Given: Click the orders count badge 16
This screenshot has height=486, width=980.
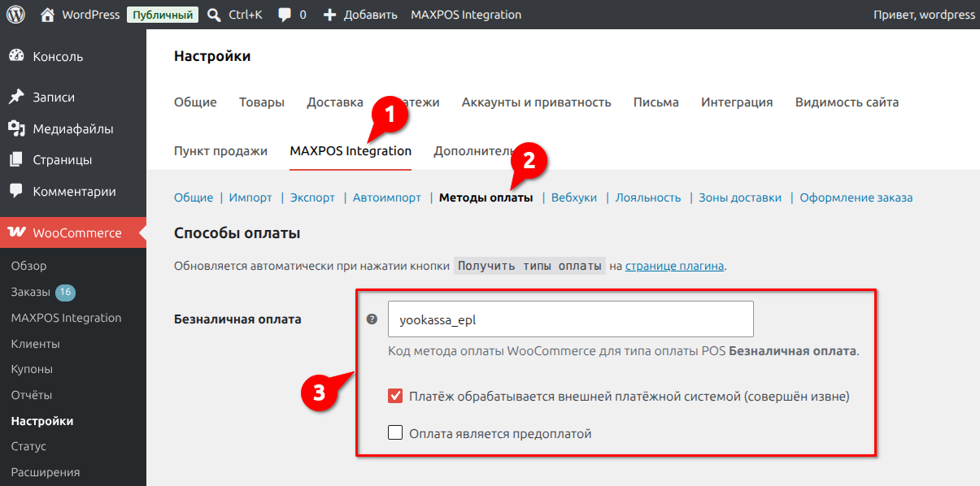Looking at the screenshot, I should pos(66,292).
